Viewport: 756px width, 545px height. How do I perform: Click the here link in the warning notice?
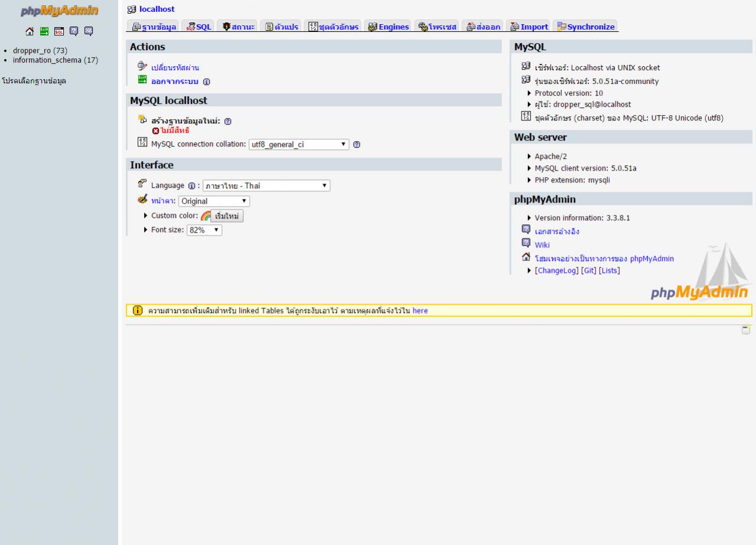(420, 311)
